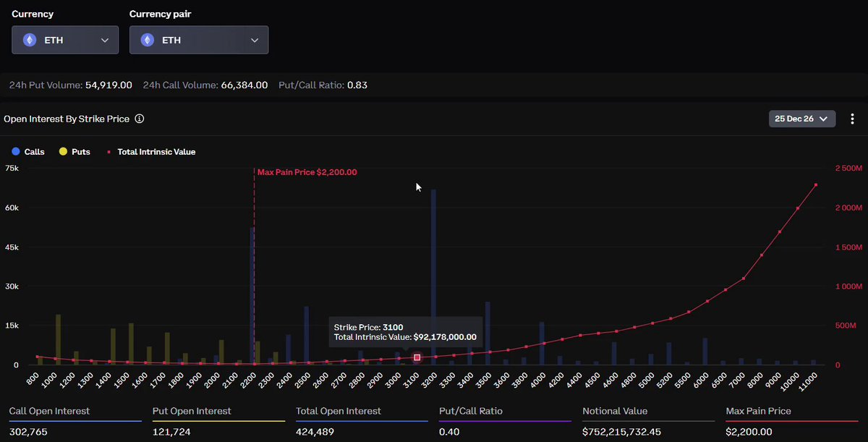Click the Total Open Interest value 424,489

tap(314, 432)
